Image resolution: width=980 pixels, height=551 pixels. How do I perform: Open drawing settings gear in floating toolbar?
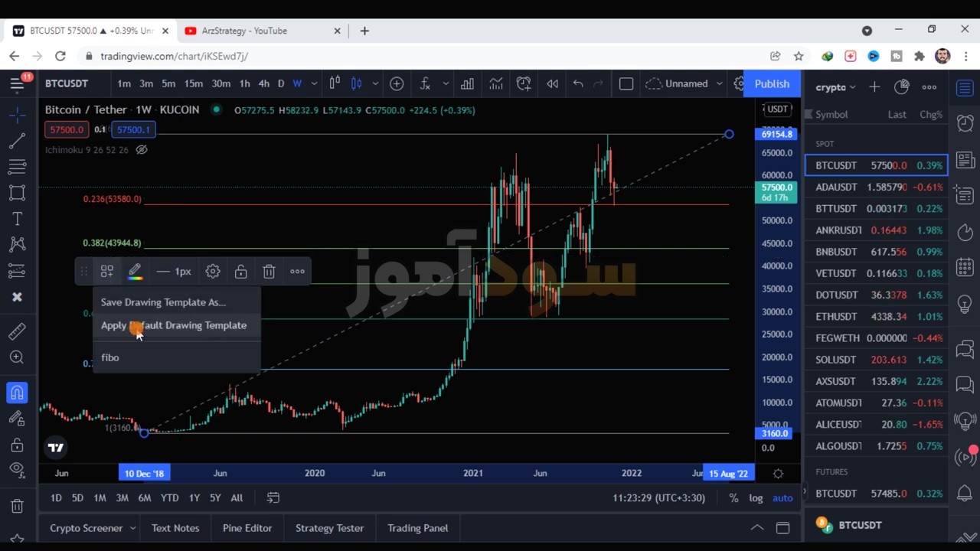(213, 271)
